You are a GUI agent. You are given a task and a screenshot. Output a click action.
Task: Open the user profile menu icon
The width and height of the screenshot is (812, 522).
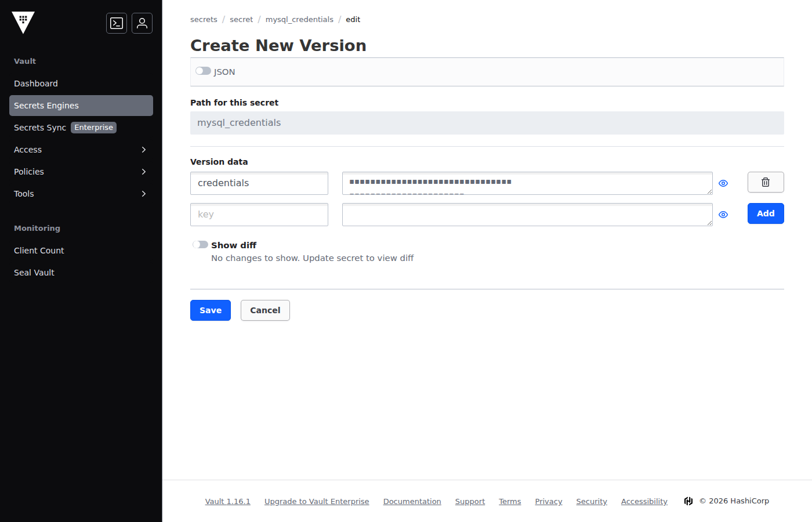point(142,23)
